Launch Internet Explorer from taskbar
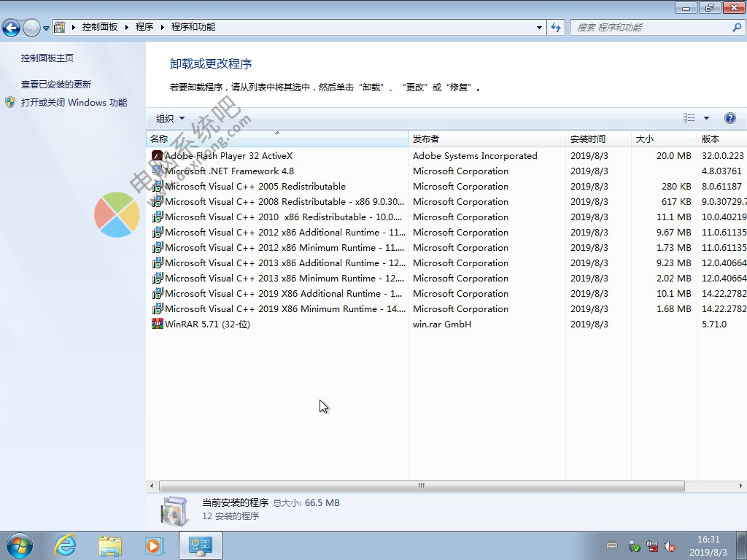 click(x=65, y=545)
